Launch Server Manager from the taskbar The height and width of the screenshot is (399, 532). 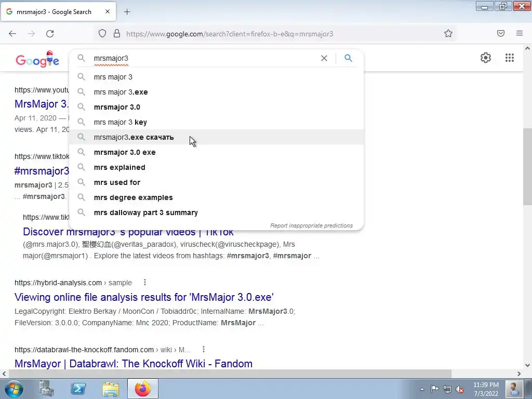tap(46, 389)
